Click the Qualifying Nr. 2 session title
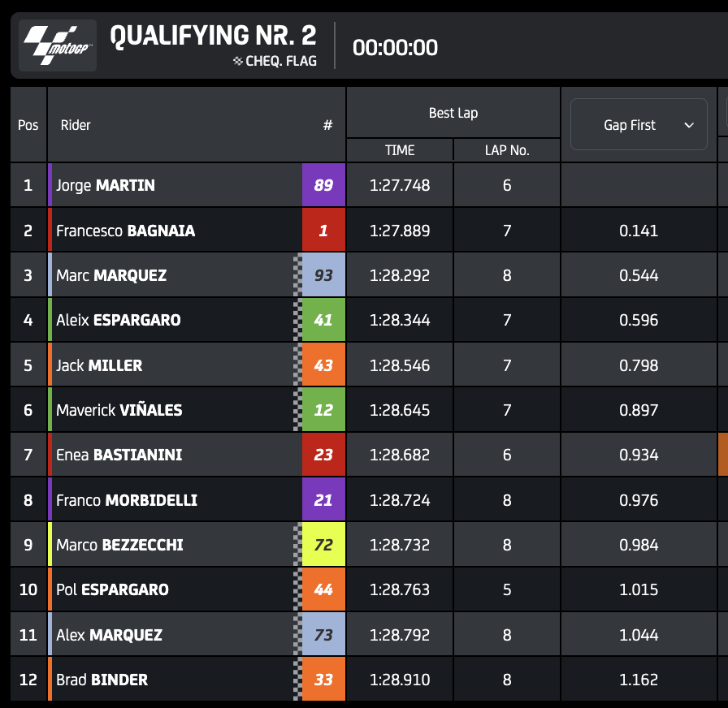This screenshot has height=708, width=728. coord(213,36)
